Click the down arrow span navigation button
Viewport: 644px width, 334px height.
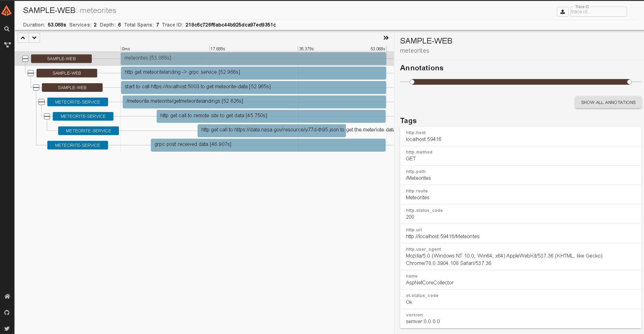coord(34,38)
